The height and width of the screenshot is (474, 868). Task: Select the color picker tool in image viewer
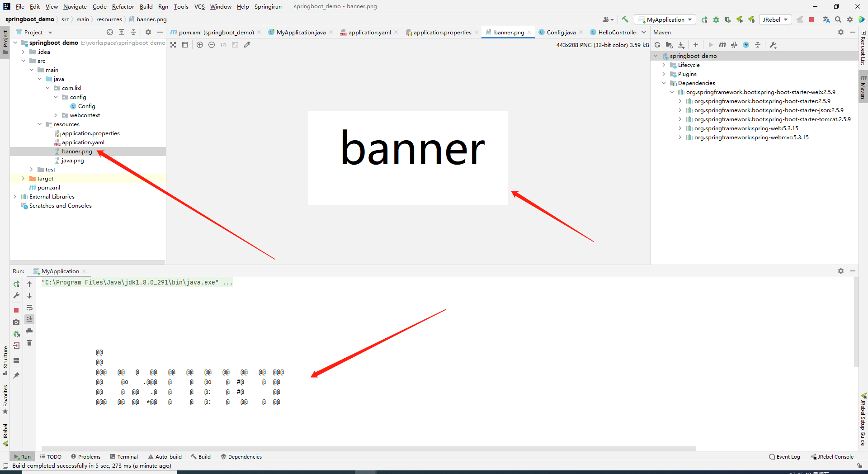point(247,45)
